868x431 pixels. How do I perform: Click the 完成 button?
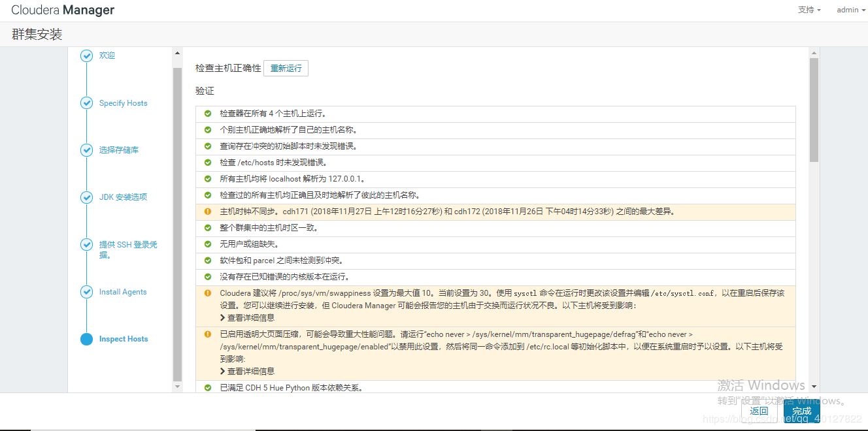pyautogui.click(x=801, y=411)
